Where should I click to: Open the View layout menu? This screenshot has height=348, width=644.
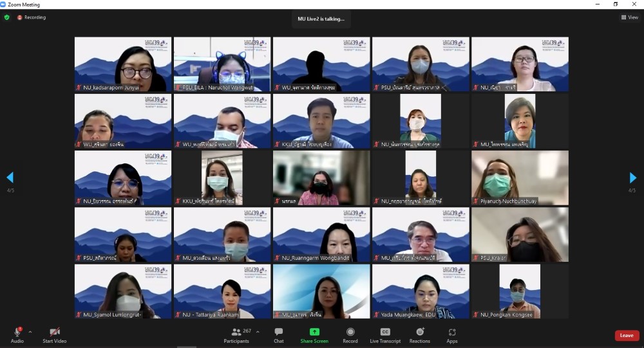pyautogui.click(x=629, y=17)
